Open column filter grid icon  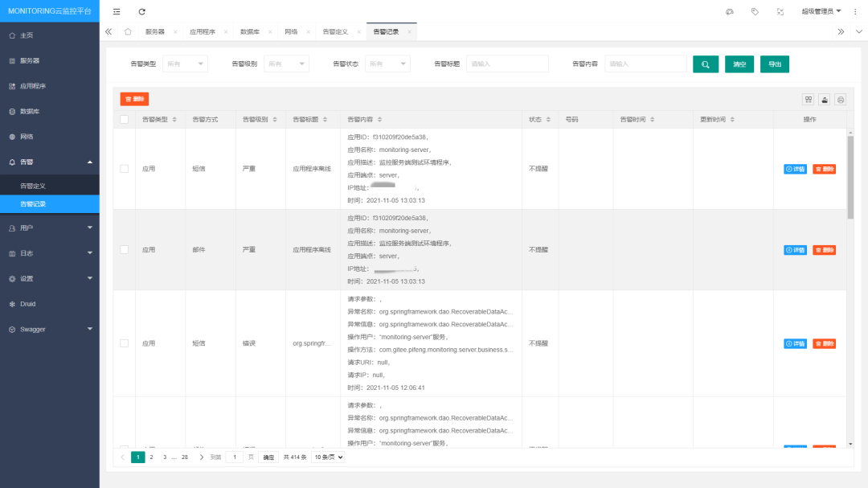tap(809, 100)
